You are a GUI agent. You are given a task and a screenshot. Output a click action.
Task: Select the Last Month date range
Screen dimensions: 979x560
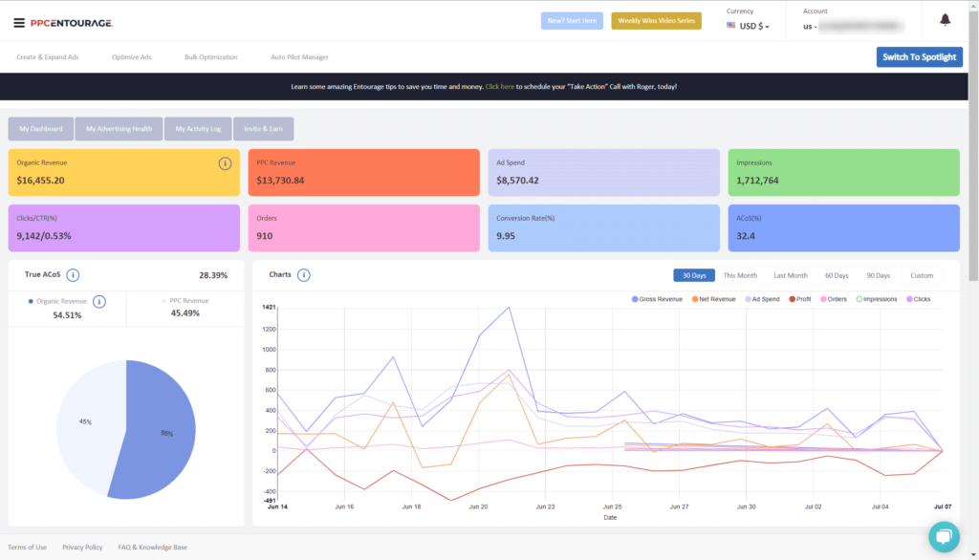tap(789, 274)
